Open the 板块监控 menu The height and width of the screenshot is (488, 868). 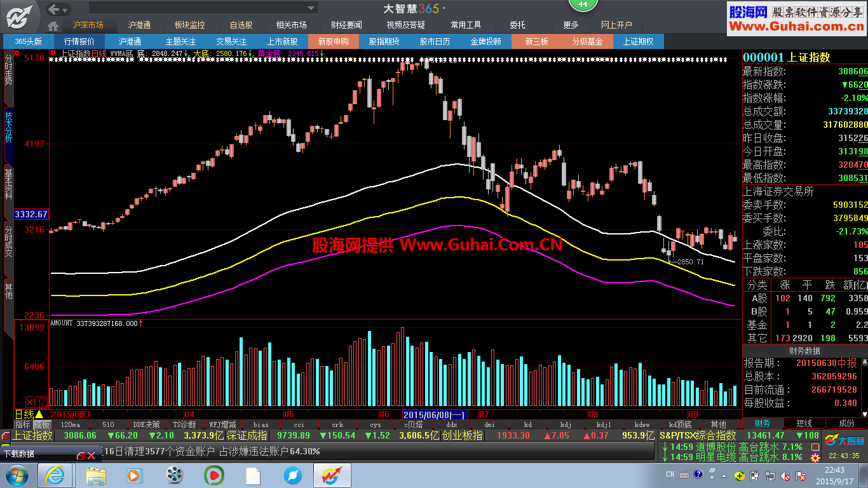(190, 25)
